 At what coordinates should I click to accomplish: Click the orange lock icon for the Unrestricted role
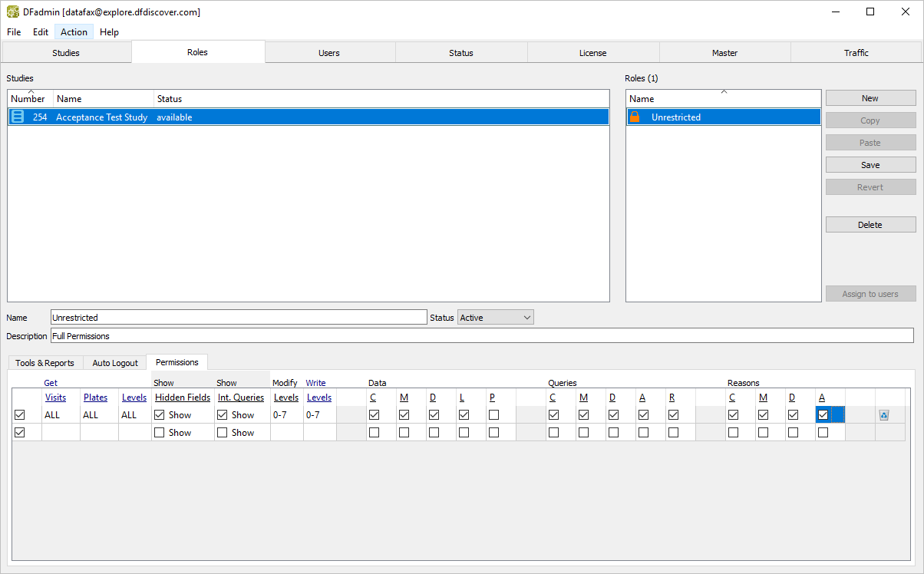[x=635, y=117]
